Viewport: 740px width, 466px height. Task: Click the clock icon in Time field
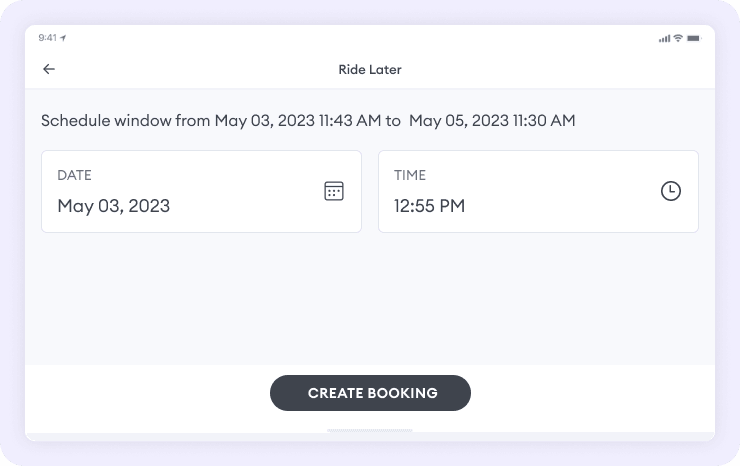click(671, 191)
